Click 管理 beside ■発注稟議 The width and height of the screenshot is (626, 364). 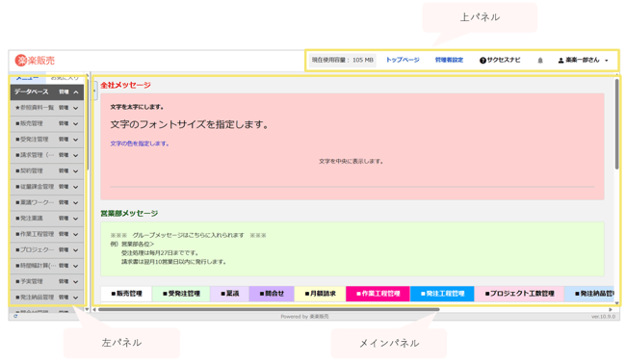pyautogui.click(x=64, y=219)
